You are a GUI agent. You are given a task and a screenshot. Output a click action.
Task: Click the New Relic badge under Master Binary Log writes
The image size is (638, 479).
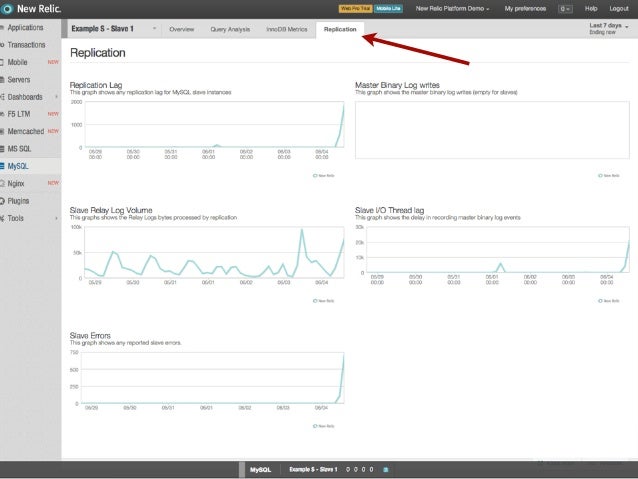[x=609, y=175]
